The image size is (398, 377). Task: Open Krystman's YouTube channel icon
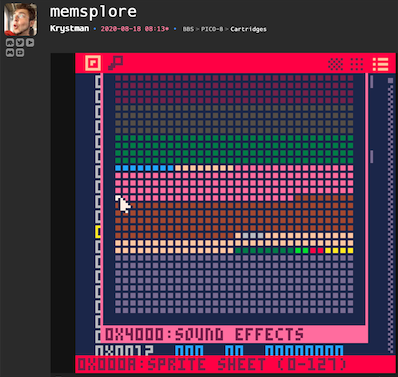(30, 43)
